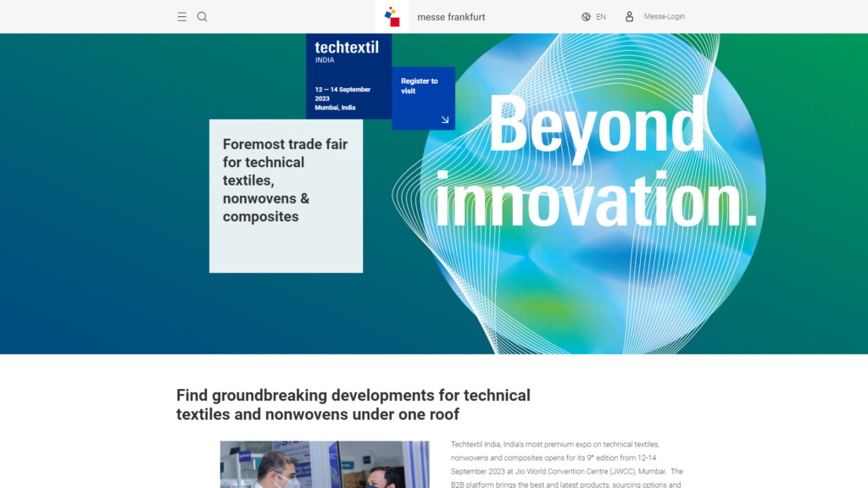868x488 pixels.
Task: Click the globe language icon
Action: (586, 17)
